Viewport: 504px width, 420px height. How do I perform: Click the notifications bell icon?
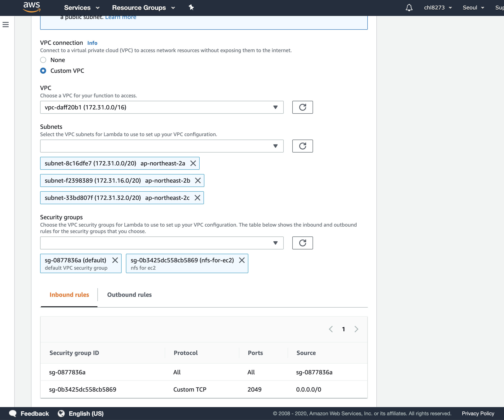(x=409, y=8)
